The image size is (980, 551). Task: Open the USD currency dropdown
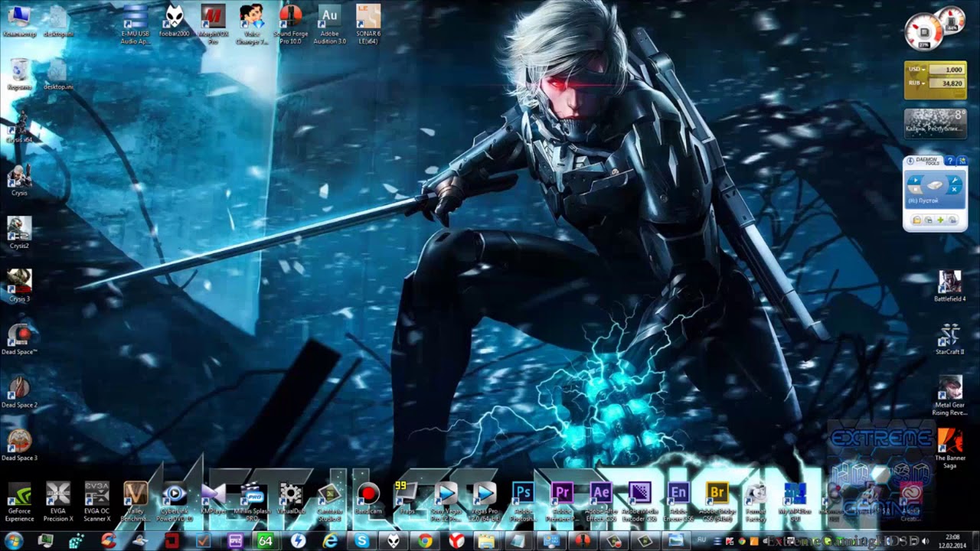point(916,69)
